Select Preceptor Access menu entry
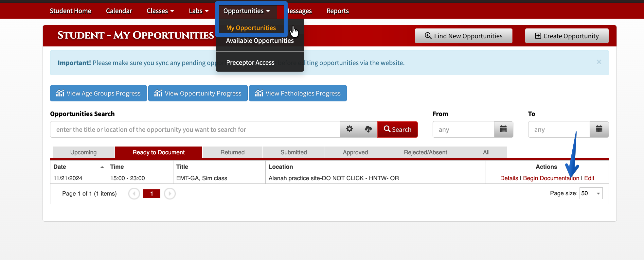This screenshot has width=644, height=260. pos(250,62)
